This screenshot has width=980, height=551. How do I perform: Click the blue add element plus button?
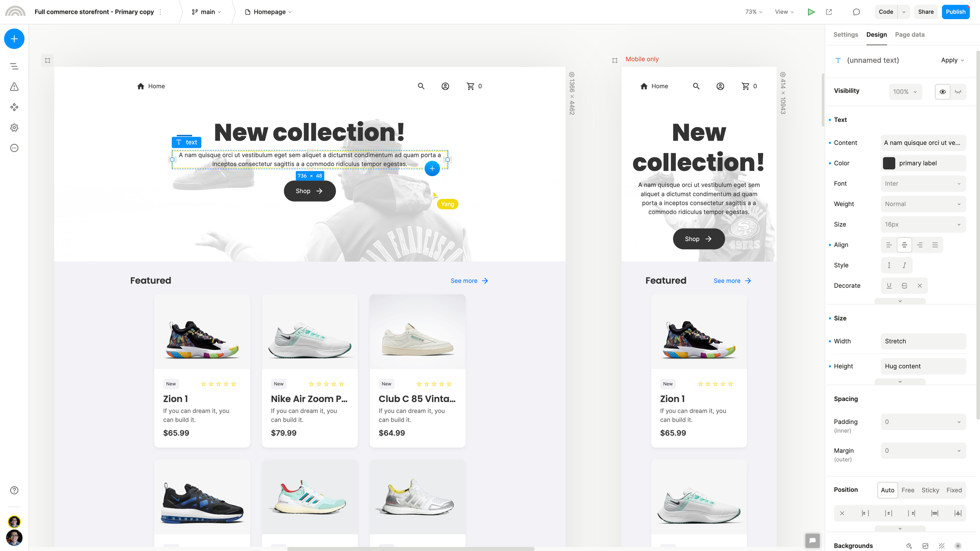[14, 39]
